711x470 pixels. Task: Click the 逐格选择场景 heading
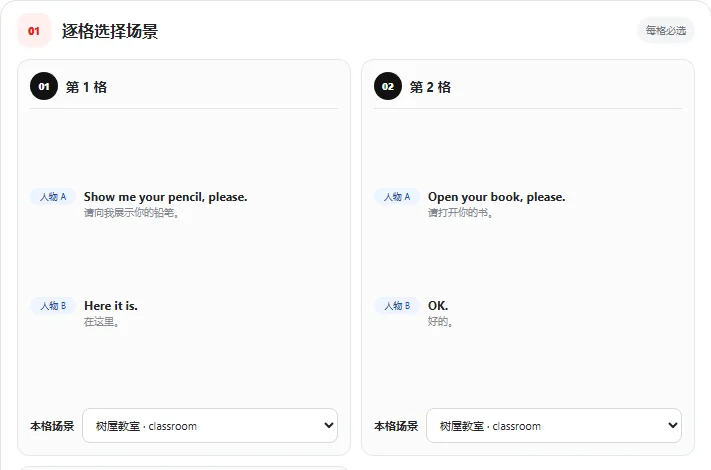110,31
